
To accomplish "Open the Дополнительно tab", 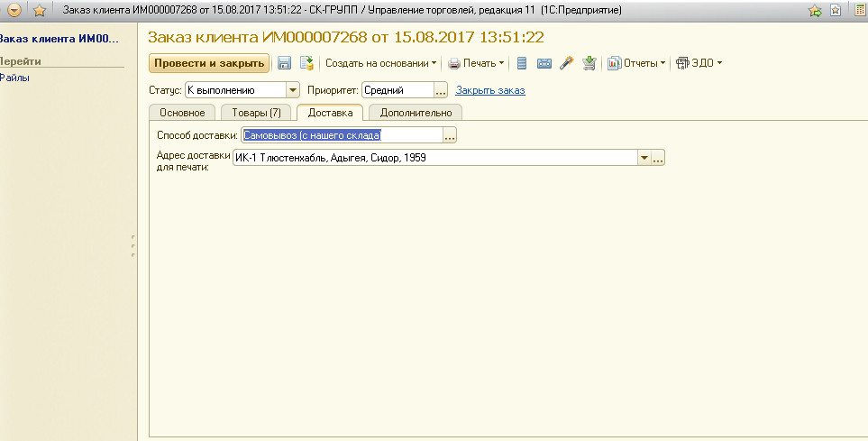I will (x=416, y=113).
